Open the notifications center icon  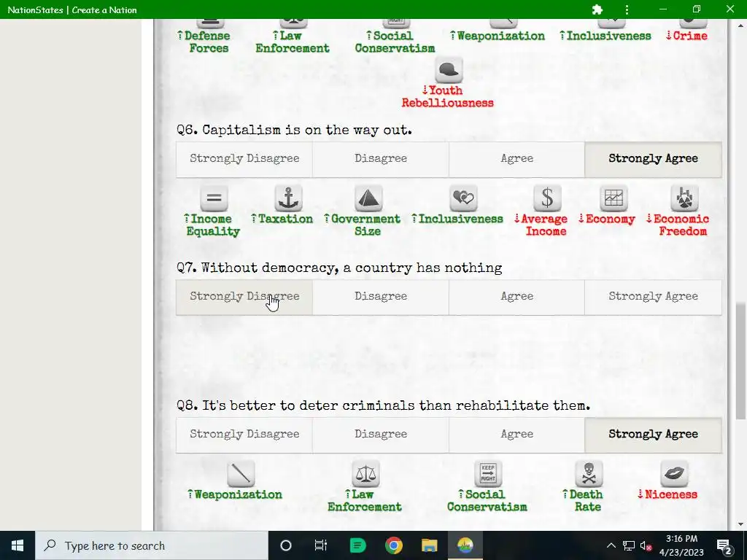tap(724, 545)
